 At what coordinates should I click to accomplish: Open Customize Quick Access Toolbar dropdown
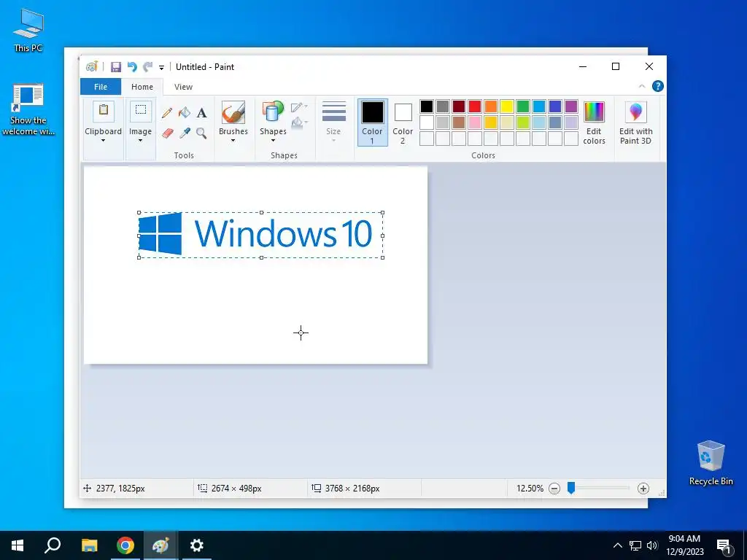pyautogui.click(x=161, y=68)
